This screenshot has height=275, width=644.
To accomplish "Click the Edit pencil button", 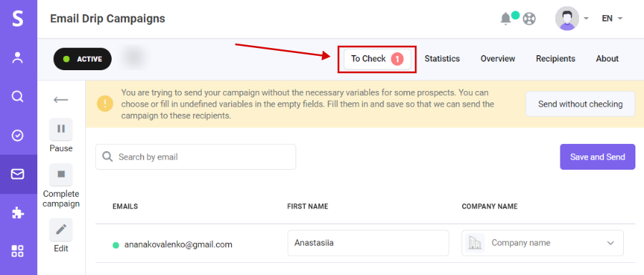I will [x=61, y=229].
